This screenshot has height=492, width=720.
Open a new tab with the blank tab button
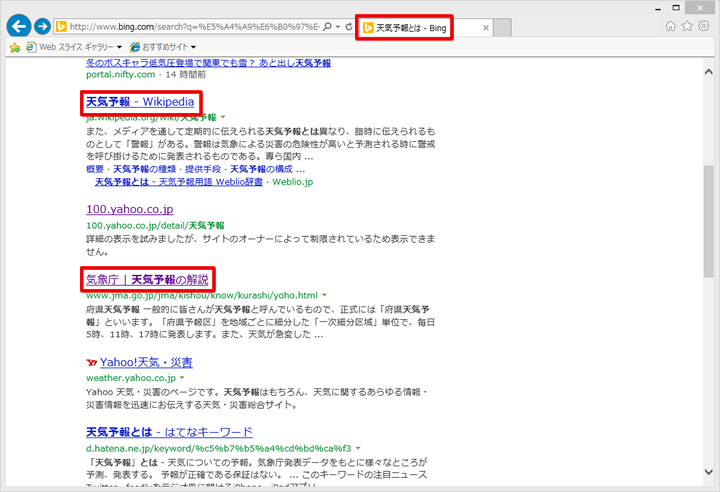tap(503, 28)
